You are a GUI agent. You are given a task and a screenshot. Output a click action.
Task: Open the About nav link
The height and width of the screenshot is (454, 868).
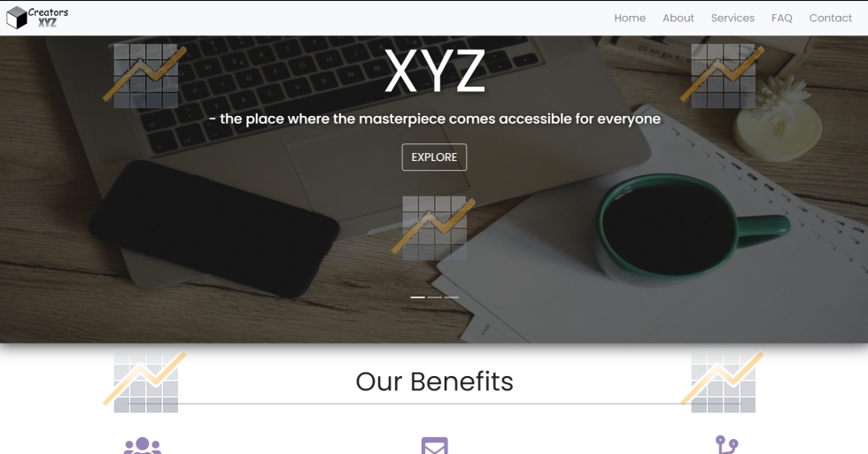(x=678, y=19)
